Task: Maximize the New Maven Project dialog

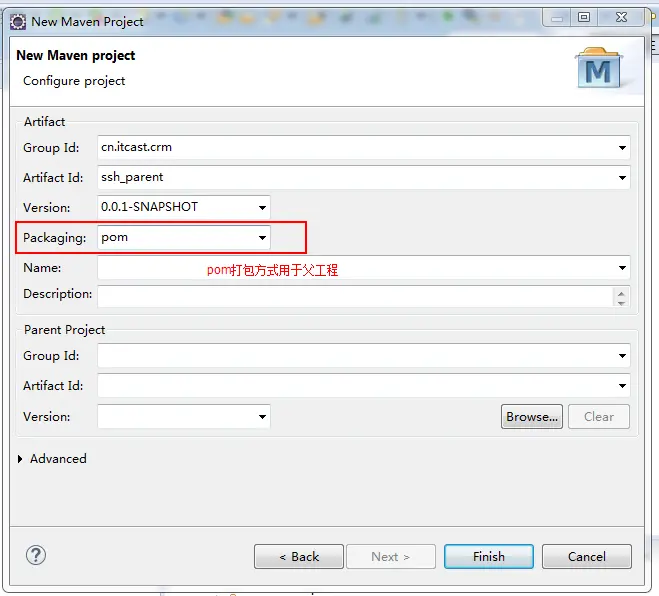Action: click(x=584, y=18)
